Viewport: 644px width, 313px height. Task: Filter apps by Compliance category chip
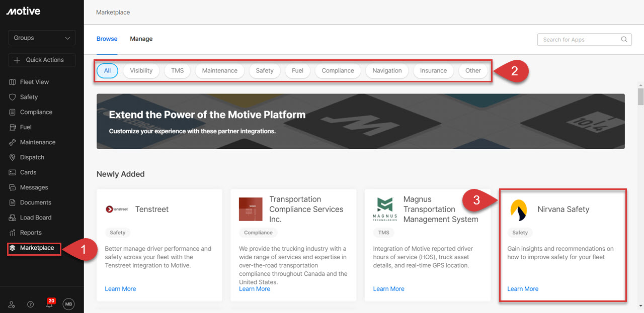pos(338,71)
